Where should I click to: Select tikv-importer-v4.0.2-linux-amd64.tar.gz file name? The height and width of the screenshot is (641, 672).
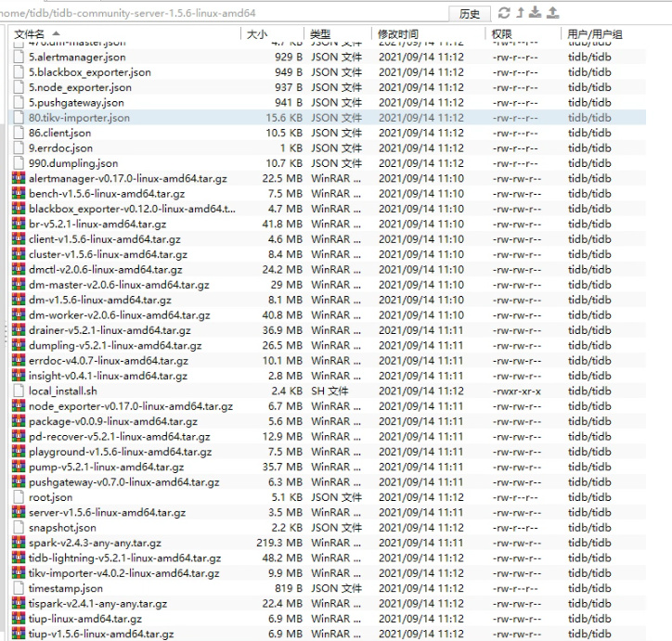[124, 573]
